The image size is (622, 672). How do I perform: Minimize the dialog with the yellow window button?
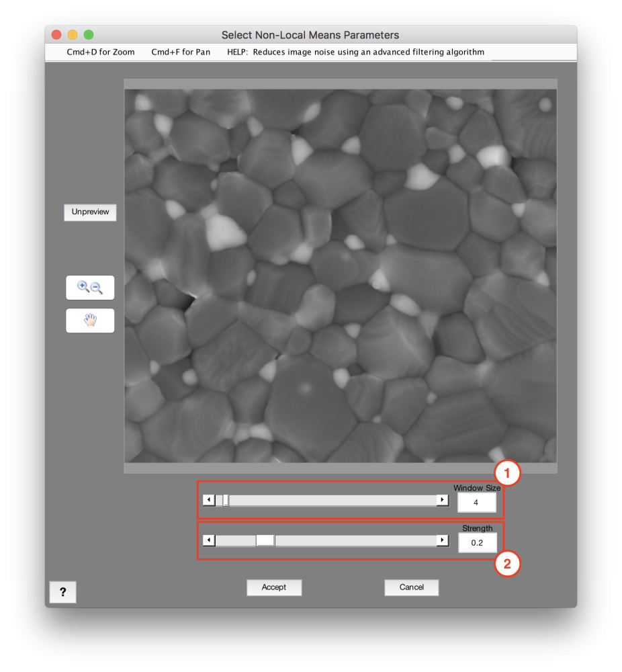pos(73,35)
